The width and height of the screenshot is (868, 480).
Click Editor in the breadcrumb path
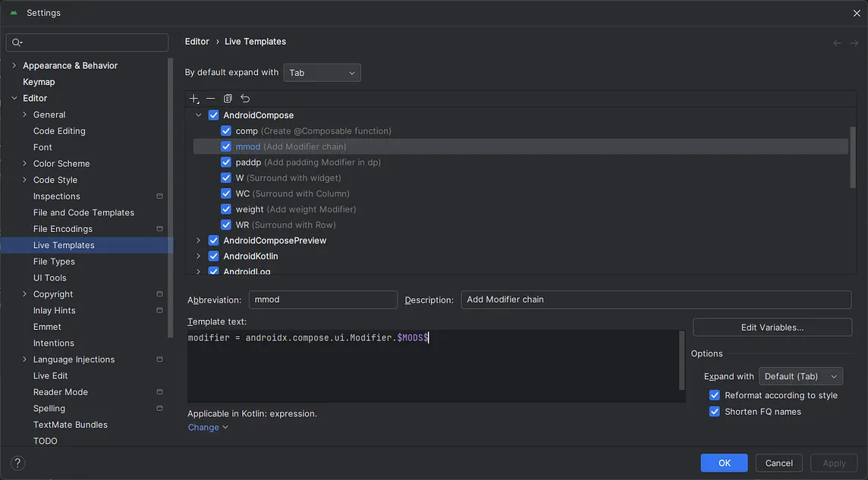(x=197, y=41)
